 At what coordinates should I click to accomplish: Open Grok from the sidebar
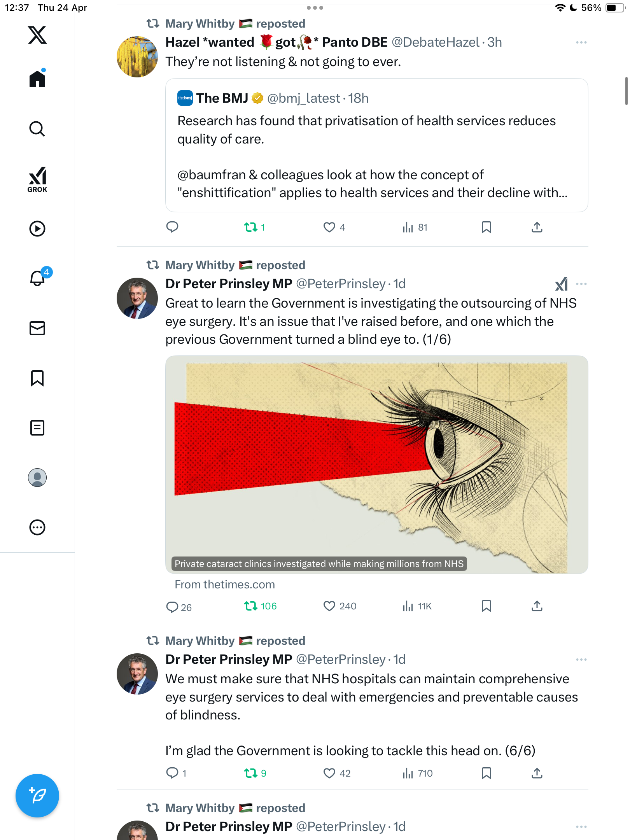point(37,179)
